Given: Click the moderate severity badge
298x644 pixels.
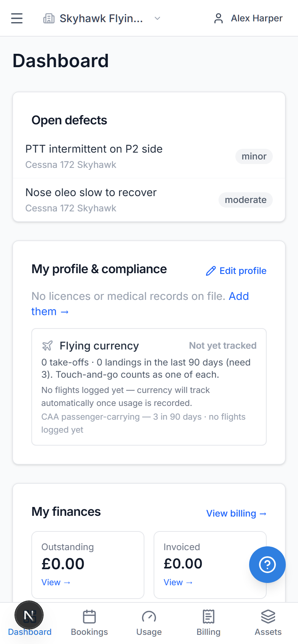Looking at the screenshot, I should tap(246, 200).
